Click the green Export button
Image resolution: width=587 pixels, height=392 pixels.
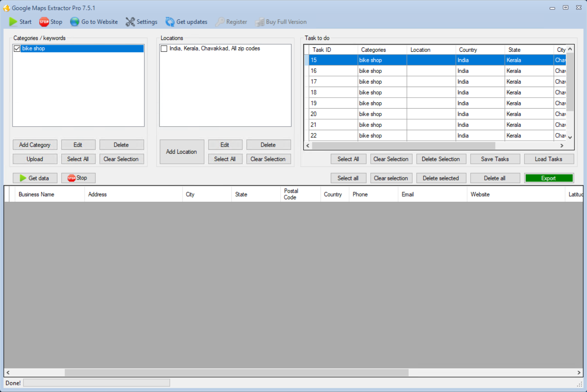[549, 178]
